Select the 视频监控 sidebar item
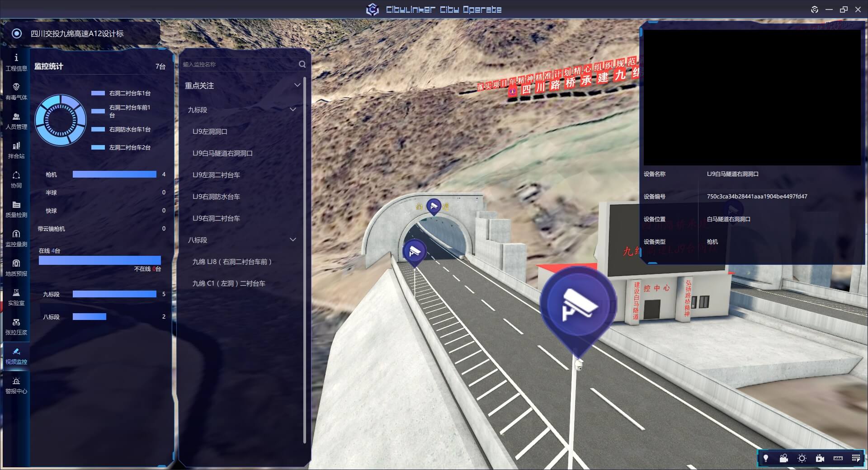The width and height of the screenshot is (868, 470). tap(16, 356)
